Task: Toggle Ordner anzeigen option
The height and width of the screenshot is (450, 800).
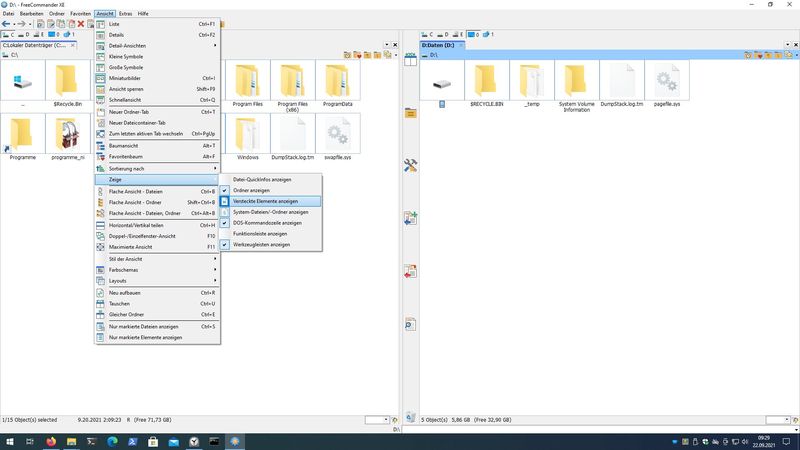Action: [271, 190]
